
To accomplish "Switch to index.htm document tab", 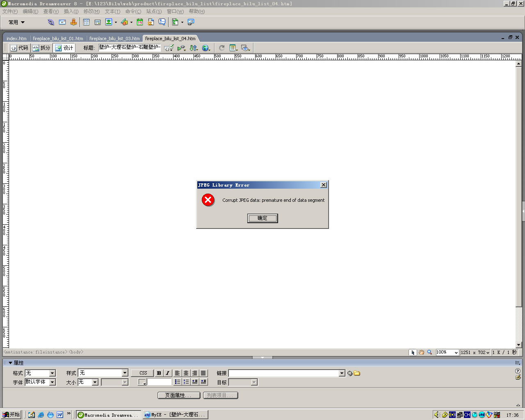I will pos(16,39).
